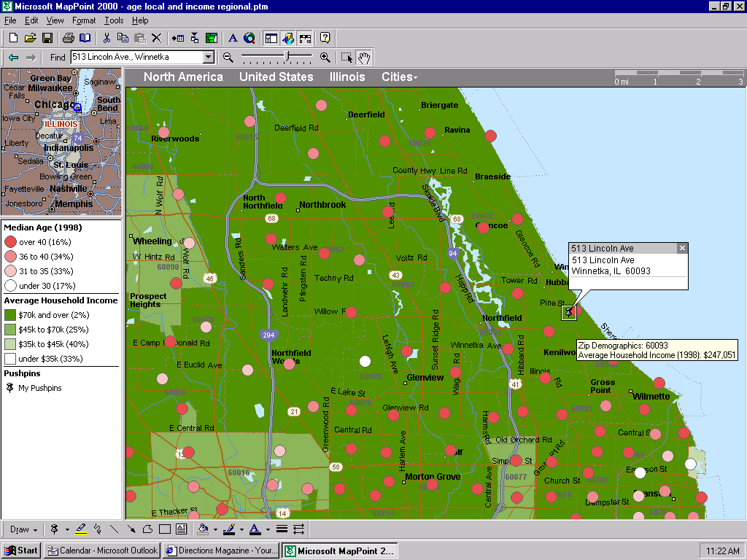Click the Windows Start button
747x560 pixels.
[21, 551]
